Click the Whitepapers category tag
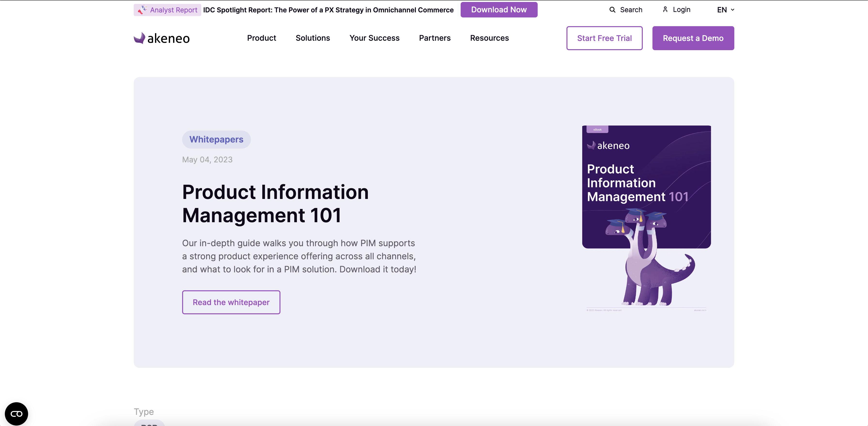The height and width of the screenshot is (426, 868). point(216,140)
